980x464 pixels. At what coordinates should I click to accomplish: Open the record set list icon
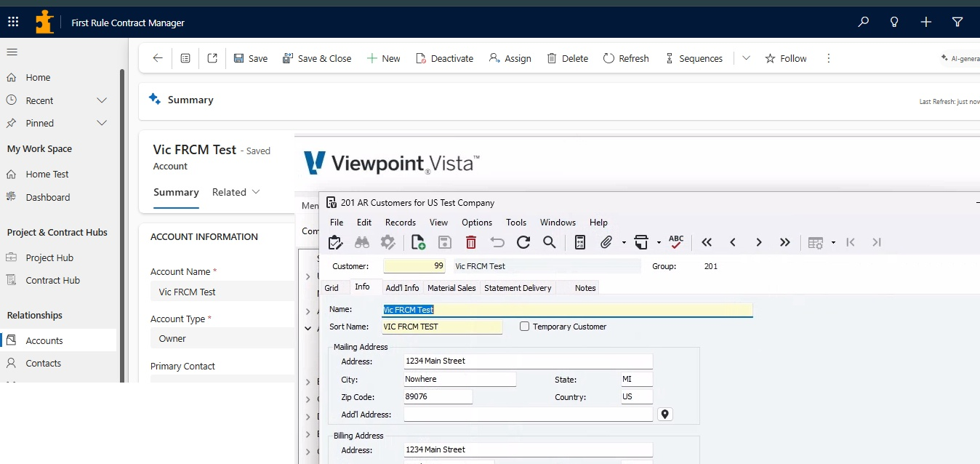[185, 58]
